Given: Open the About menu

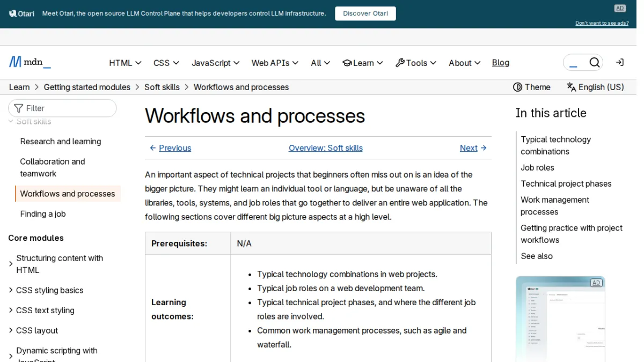Looking at the screenshot, I should click(465, 63).
